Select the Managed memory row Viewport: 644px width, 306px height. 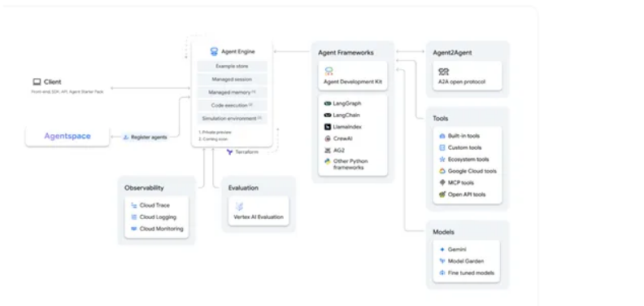coord(232,93)
